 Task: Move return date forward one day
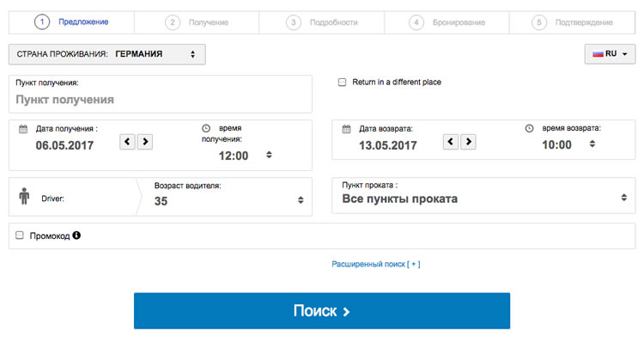[469, 142]
